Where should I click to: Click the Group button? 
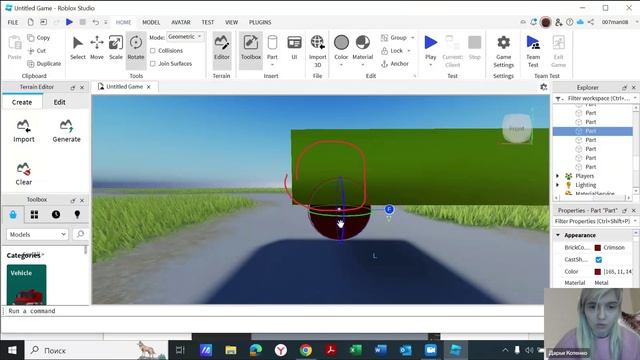click(394, 38)
